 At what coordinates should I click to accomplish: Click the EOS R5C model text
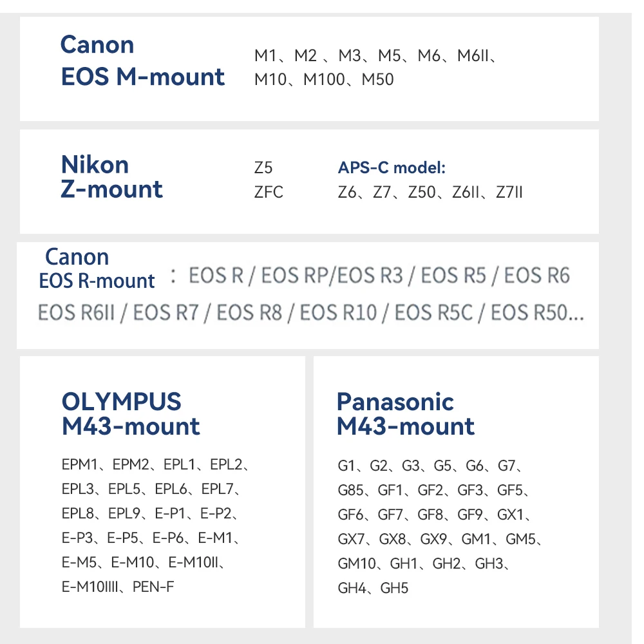coord(433,314)
